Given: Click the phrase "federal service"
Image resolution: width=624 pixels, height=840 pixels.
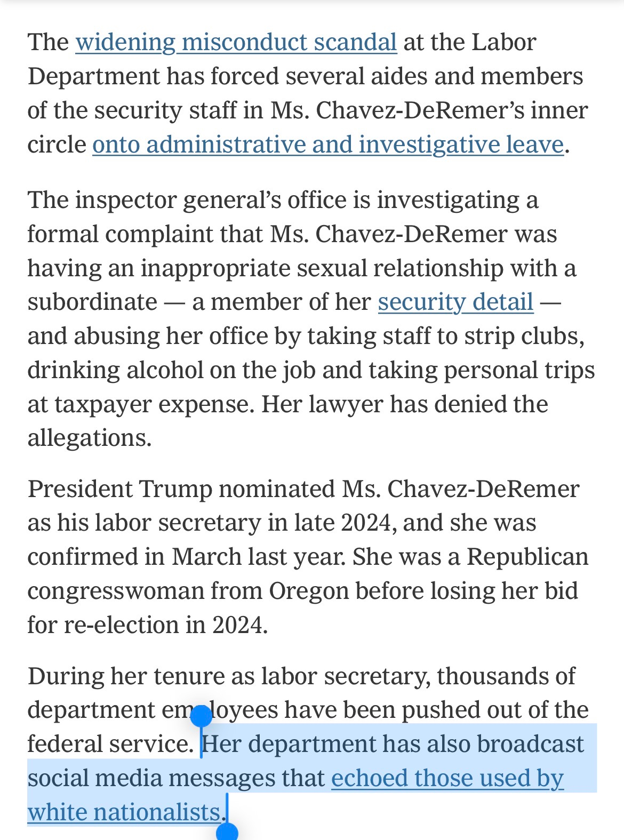Looking at the screenshot, I should tap(109, 744).
